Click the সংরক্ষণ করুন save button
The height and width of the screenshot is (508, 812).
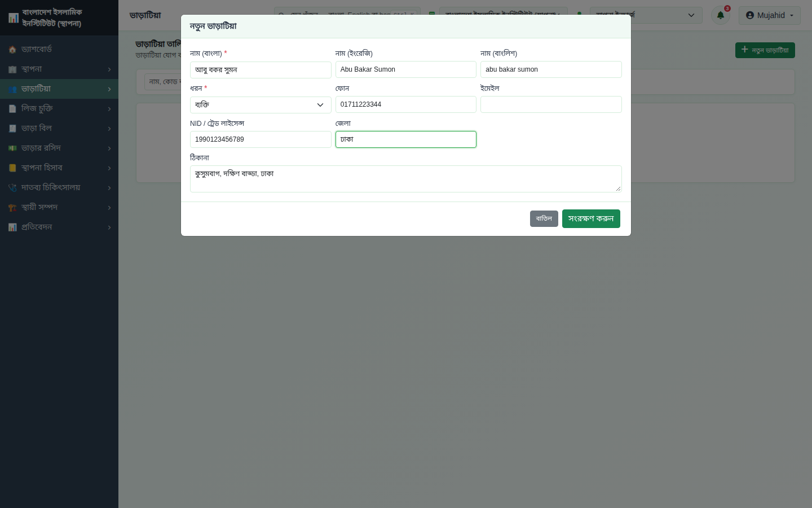(x=591, y=218)
